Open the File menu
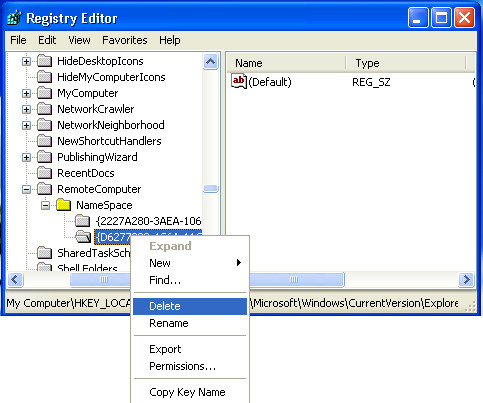Screen dimensions: 483x403 (18, 40)
